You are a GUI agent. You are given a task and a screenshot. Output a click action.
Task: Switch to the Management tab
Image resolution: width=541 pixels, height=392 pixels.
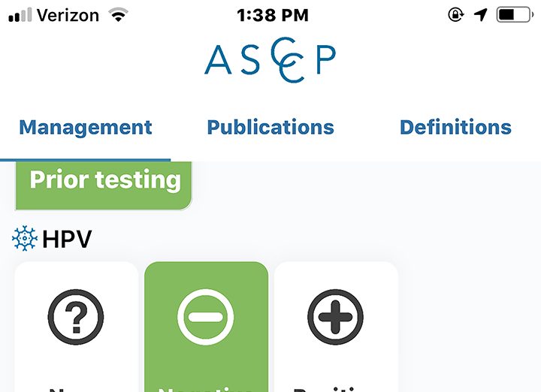coord(86,127)
